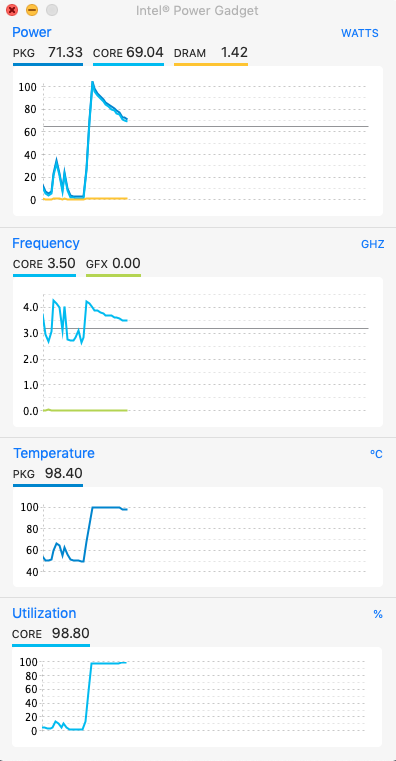Screen dimensions: 396x761
Task: Click the light blue CORE power legend bar
Action: pos(128,64)
